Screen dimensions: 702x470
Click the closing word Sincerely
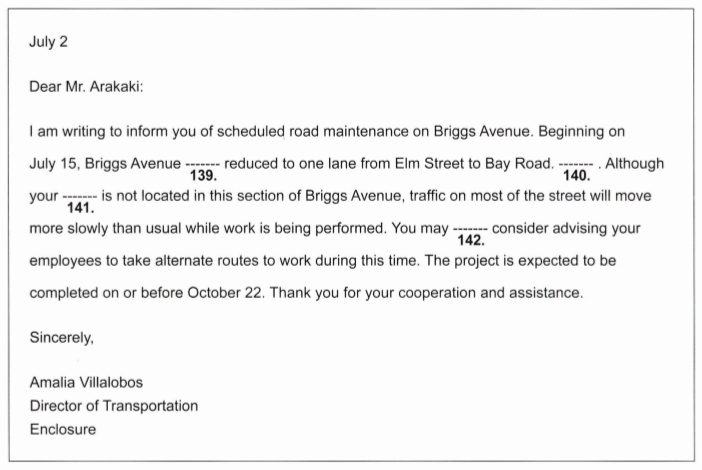(62, 338)
